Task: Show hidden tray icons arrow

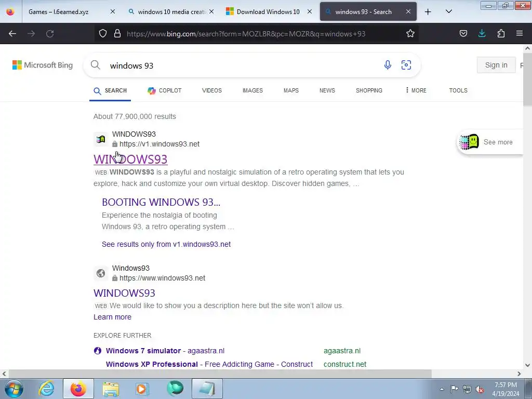Action: (x=442, y=390)
